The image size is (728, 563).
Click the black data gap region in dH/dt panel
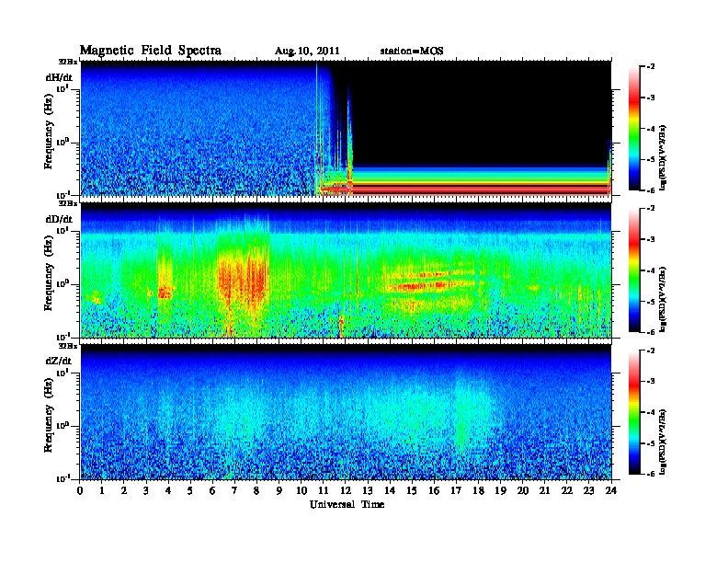pyautogui.click(x=481, y=114)
